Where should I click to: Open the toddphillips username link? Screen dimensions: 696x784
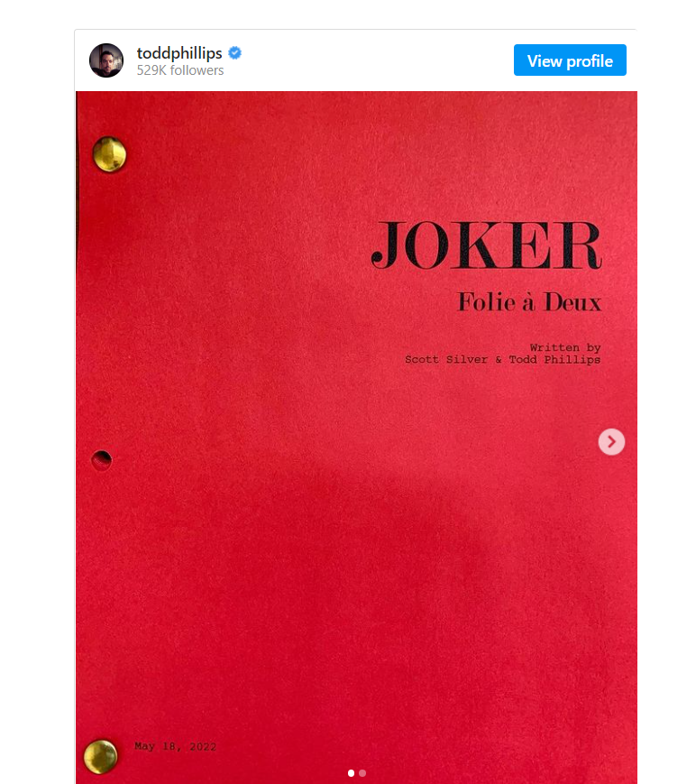pos(179,53)
